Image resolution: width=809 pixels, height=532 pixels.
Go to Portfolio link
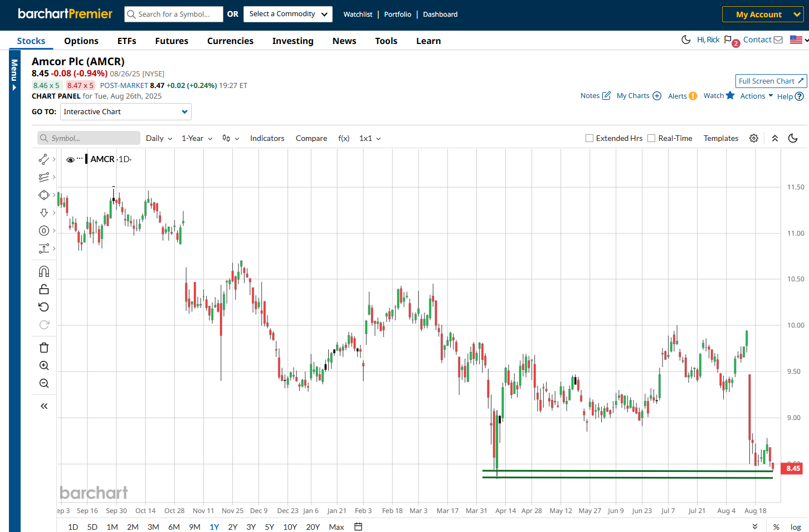(x=398, y=14)
